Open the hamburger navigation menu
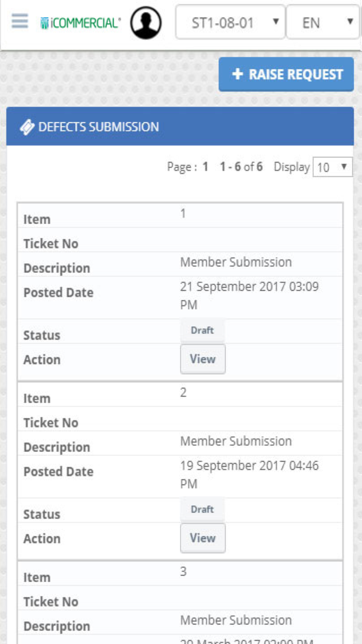Image resolution: width=362 pixels, height=644 pixels. pos(20,21)
